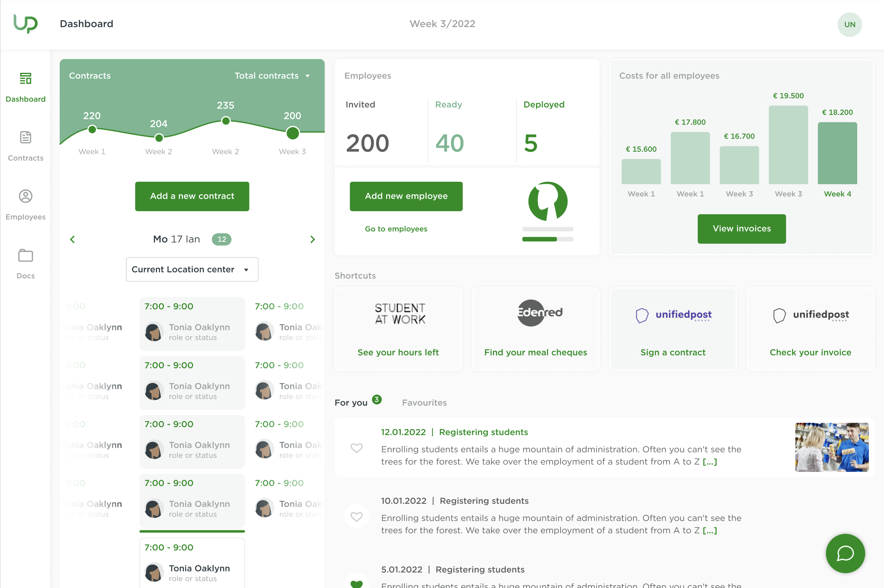The height and width of the screenshot is (588, 884).
Task: Expand the 12.01.2022 article via [...] link
Action: tap(709, 462)
